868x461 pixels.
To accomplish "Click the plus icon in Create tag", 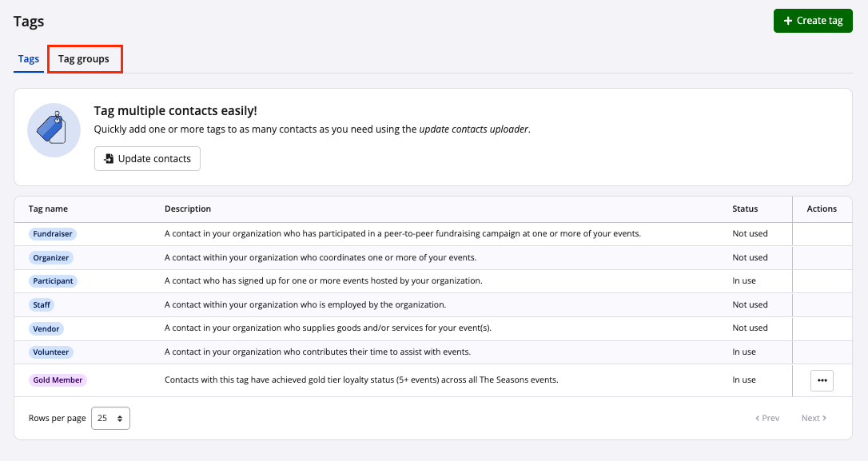I will tap(788, 21).
